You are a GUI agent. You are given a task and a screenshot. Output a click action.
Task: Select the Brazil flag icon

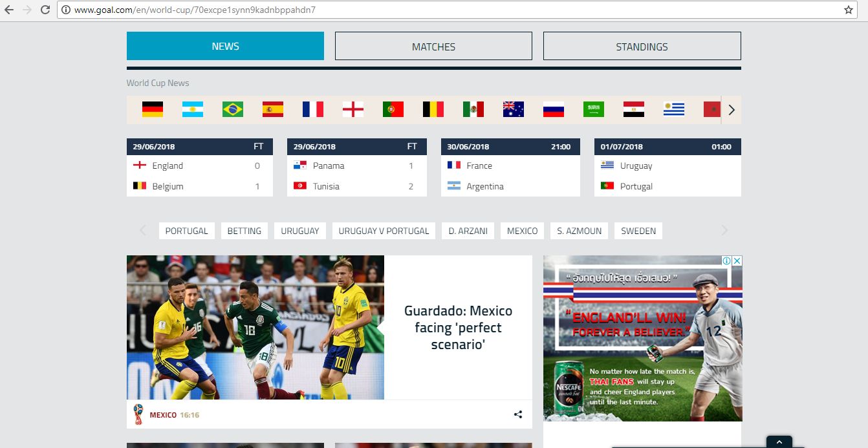(233, 109)
